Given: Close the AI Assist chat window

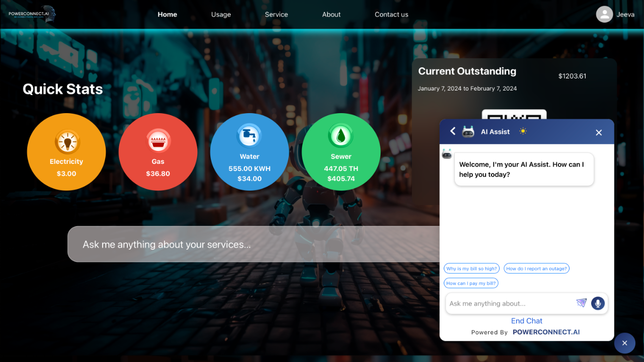Looking at the screenshot, I should 599,132.
